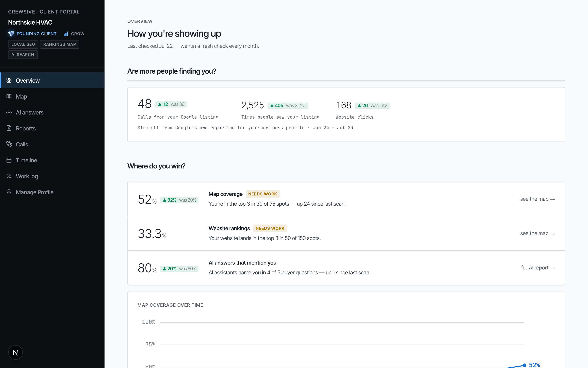The image size is (588, 368).
Task: Navigate to Reports
Action: click(x=52, y=128)
